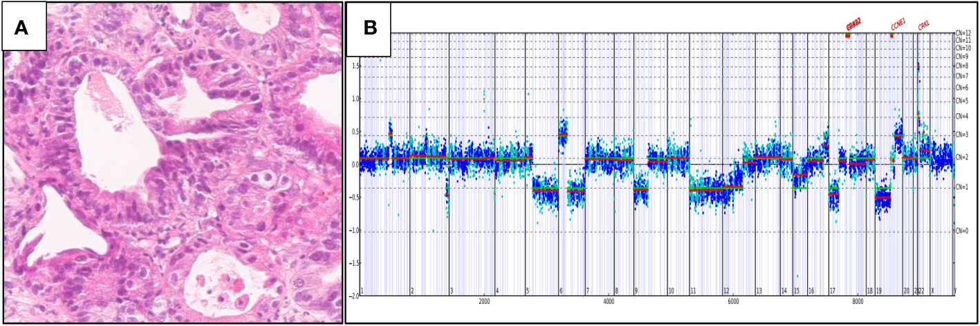Select the CN=0 copy number label
This screenshot has width=980, height=326.
[x=962, y=231]
